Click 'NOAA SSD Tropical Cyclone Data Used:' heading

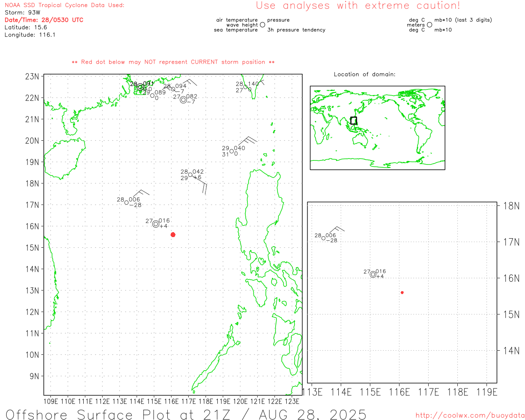click(64, 5)
